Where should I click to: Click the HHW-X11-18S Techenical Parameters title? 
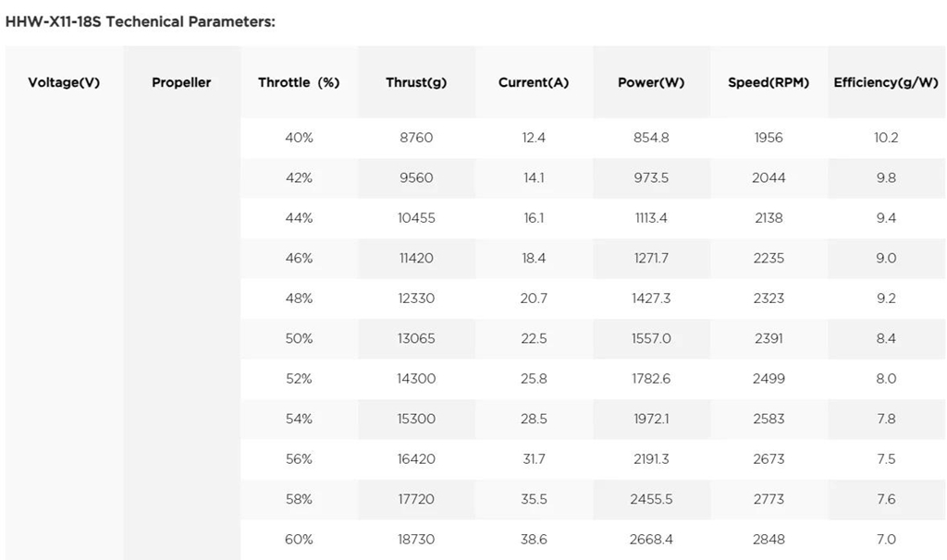tap(141, 22)
